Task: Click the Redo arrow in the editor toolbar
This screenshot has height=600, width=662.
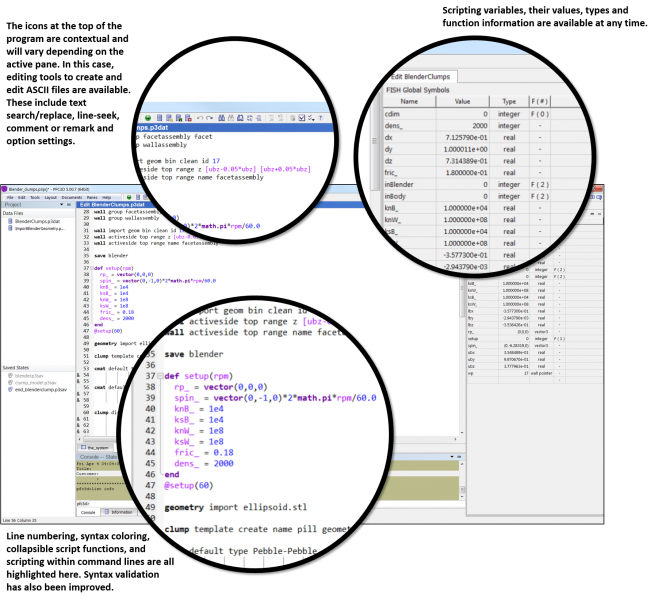Action: (x=209, y=118)
